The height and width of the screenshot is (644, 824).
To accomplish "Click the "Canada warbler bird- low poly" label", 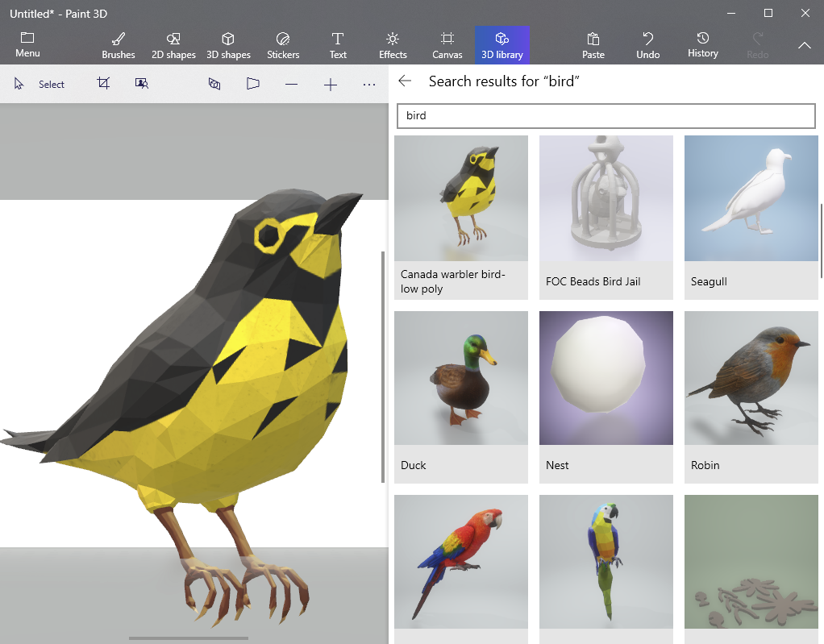I will [452, 281].
